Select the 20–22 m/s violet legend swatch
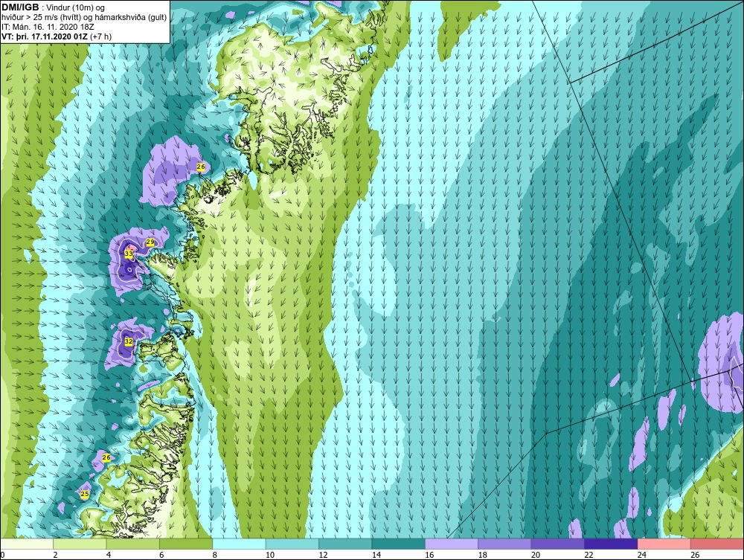744x560 pixels. point(558,544)
